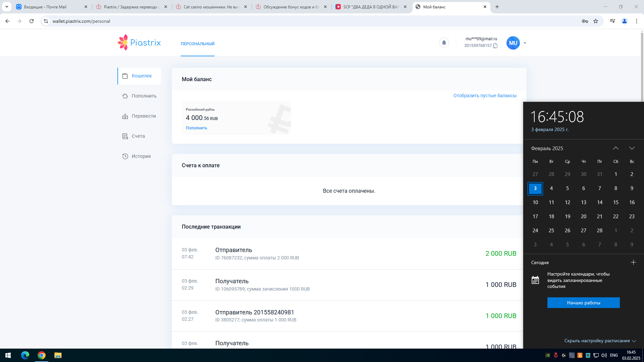Add a calendar event with plus icon

coord(633,262)
